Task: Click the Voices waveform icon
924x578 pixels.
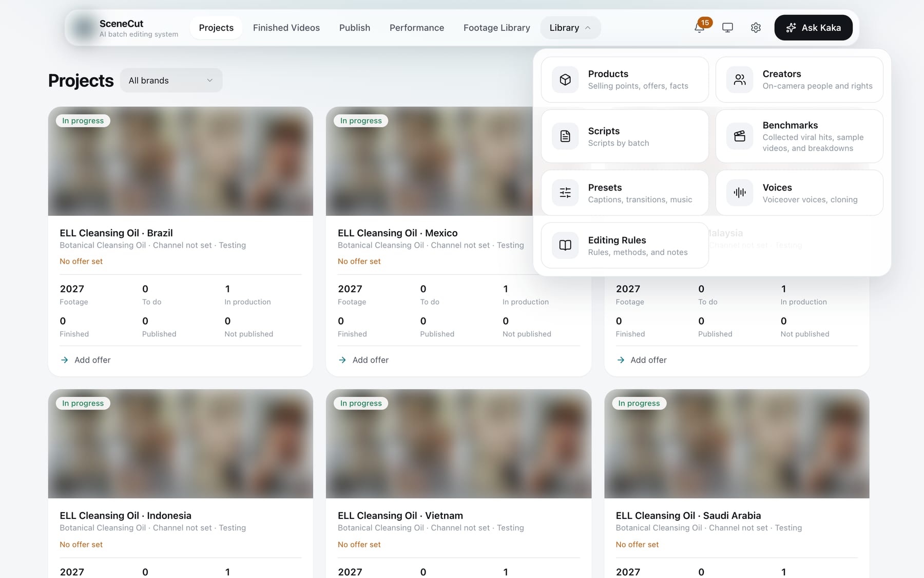Action: 740,193
